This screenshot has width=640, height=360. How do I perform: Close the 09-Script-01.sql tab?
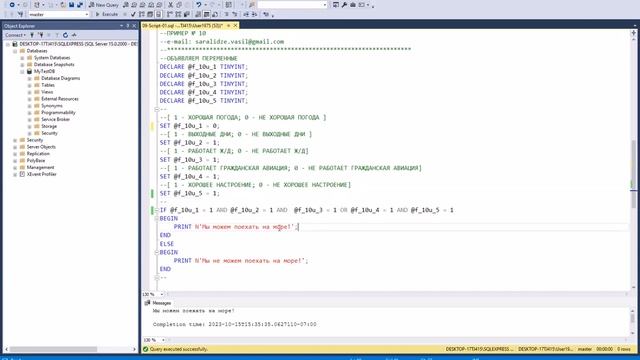235,25
